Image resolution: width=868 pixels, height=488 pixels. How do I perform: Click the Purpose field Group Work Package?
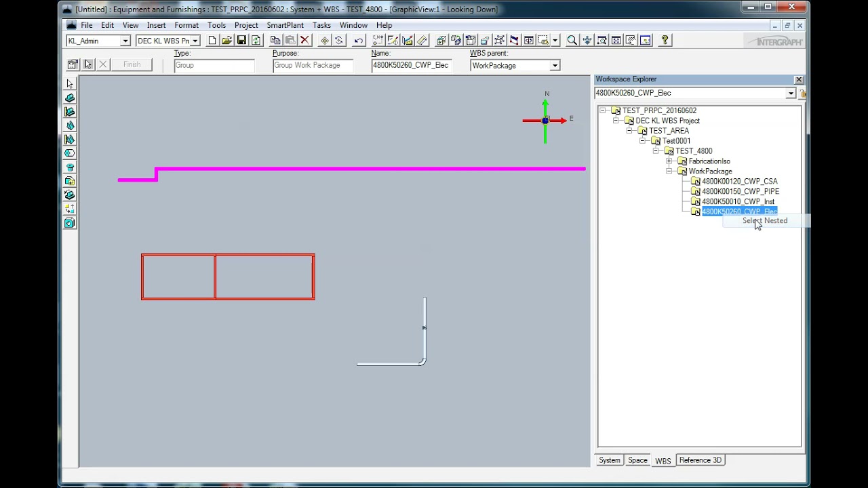click(x=313, y=66)
